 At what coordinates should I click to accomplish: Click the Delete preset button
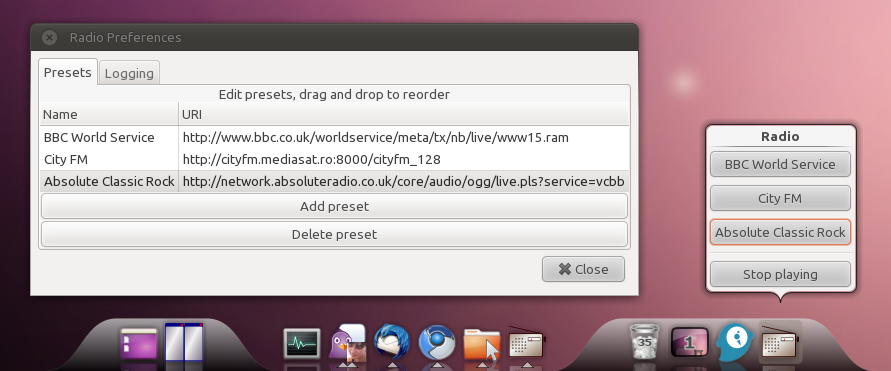pos(334,234)
